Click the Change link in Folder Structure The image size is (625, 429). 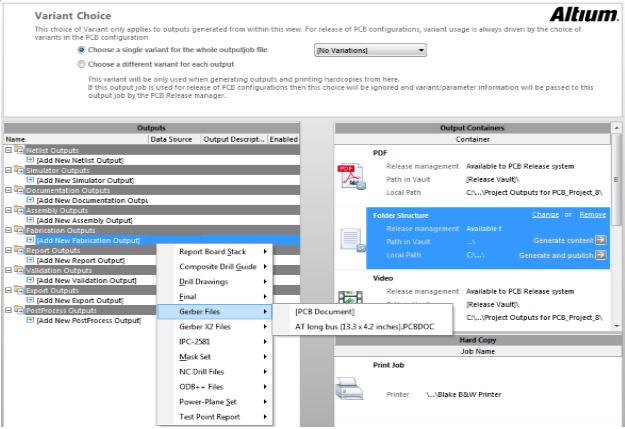click(545, 214)
